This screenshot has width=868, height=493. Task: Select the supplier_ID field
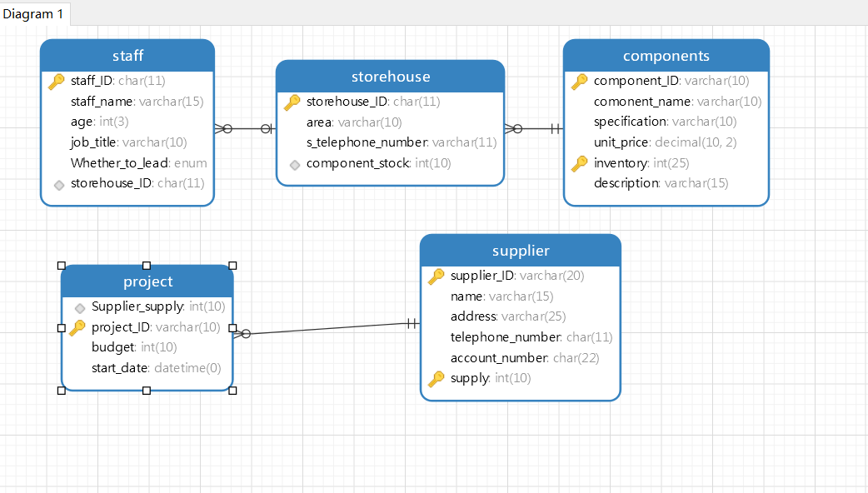(517, 276)
